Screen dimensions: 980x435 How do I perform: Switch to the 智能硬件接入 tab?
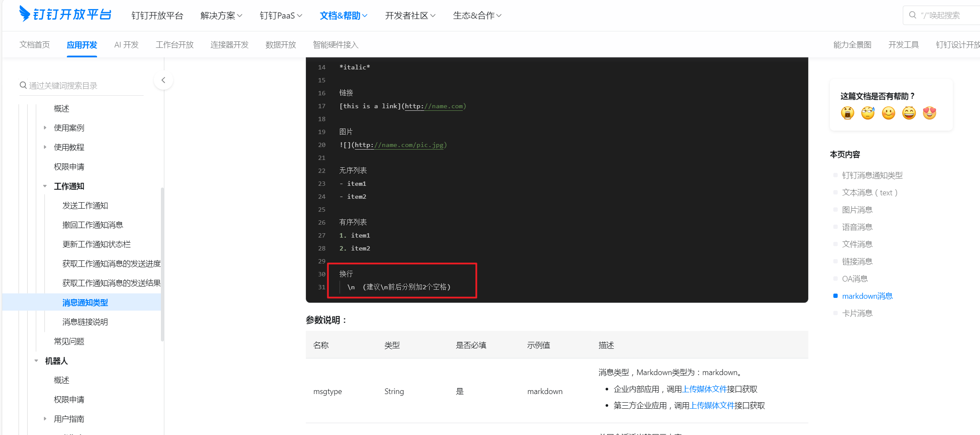pos(336,45)
